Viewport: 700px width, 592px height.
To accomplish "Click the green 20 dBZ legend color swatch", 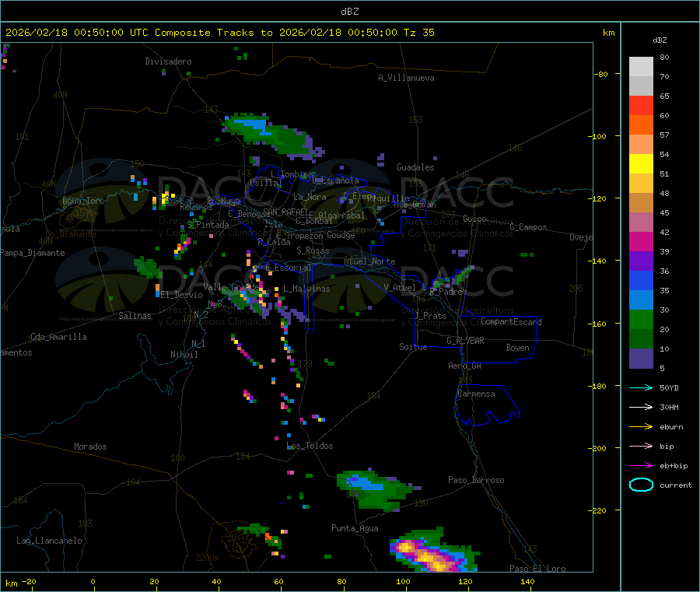I will [641, 319].
